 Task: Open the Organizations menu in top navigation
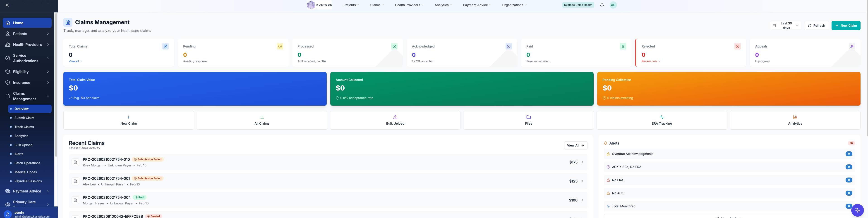[x=514, y=5]
